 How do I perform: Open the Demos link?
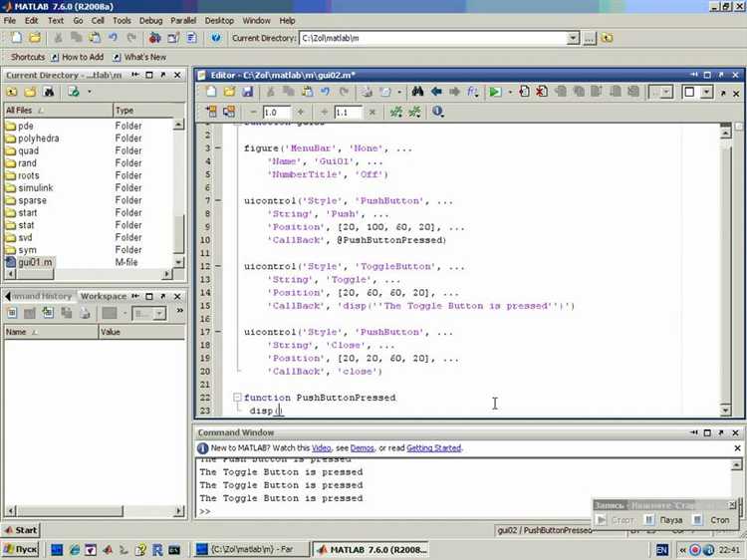coord(363,448)
